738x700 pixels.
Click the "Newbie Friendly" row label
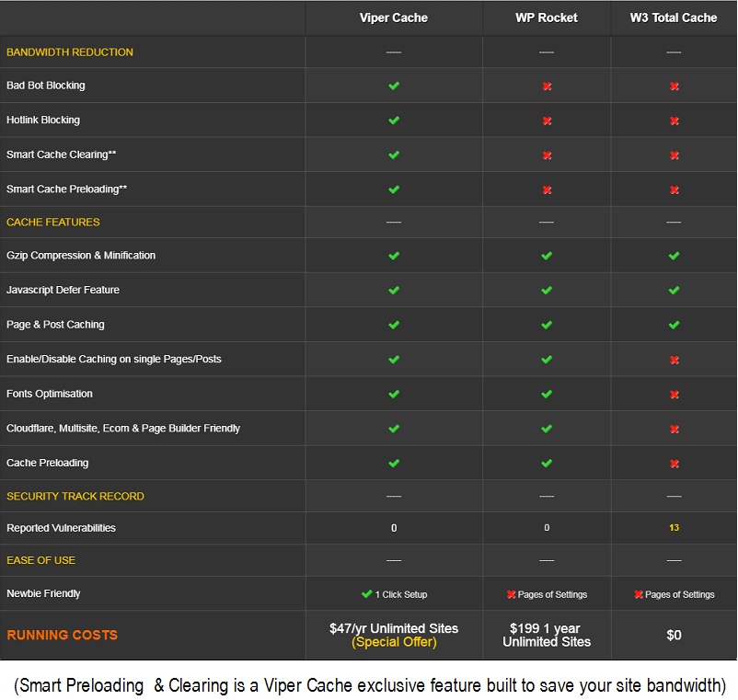click(x=43, y=593)
